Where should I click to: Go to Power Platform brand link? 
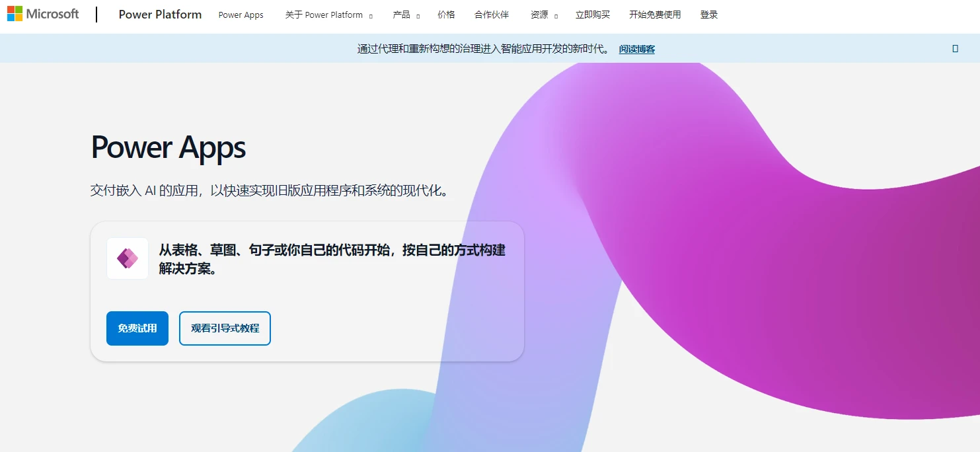pyautogui.click(x=160, y=15)
